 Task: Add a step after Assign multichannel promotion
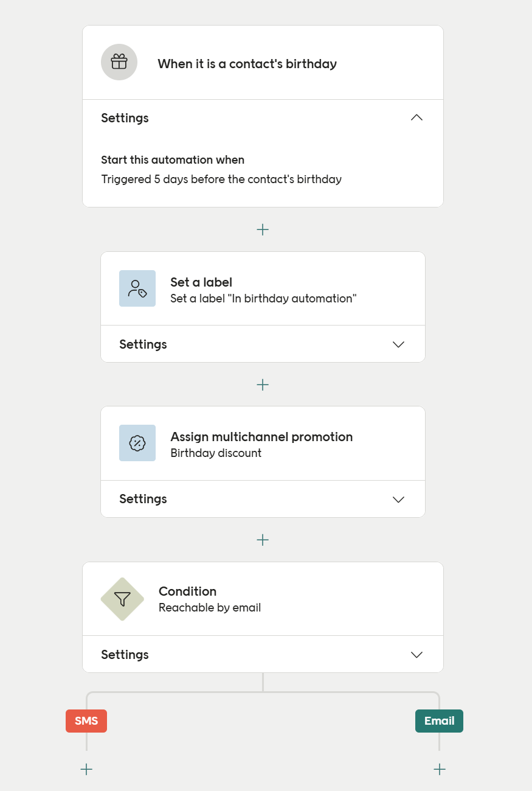click(263, 540)
